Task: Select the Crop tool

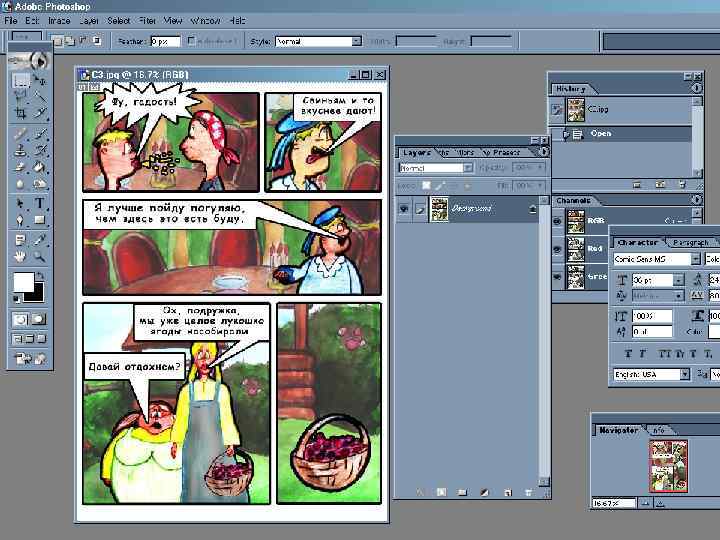Action: coord(20,112)
